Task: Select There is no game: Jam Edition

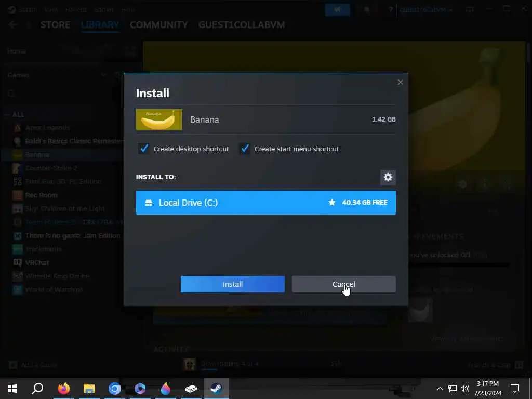Action: click(73, 236)
